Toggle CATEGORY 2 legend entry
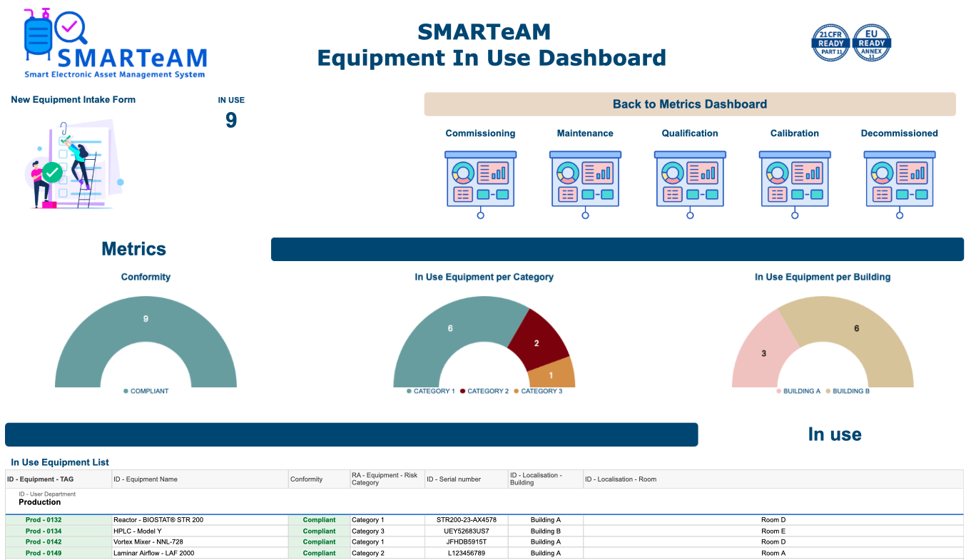This screenshot has width=971, height=560. (x=487, y=392)
